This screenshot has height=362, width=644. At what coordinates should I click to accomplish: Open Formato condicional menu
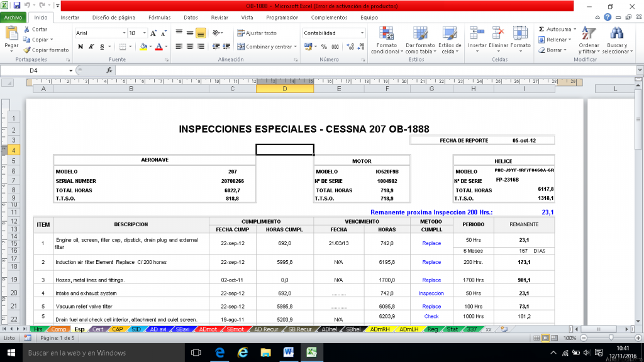coord(387,40)
